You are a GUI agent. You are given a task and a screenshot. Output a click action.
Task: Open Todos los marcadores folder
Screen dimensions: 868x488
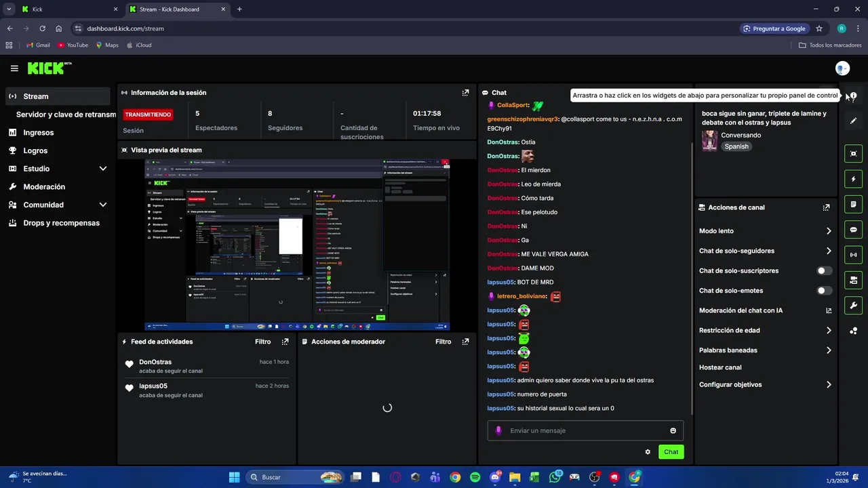(x=830, y=45)
